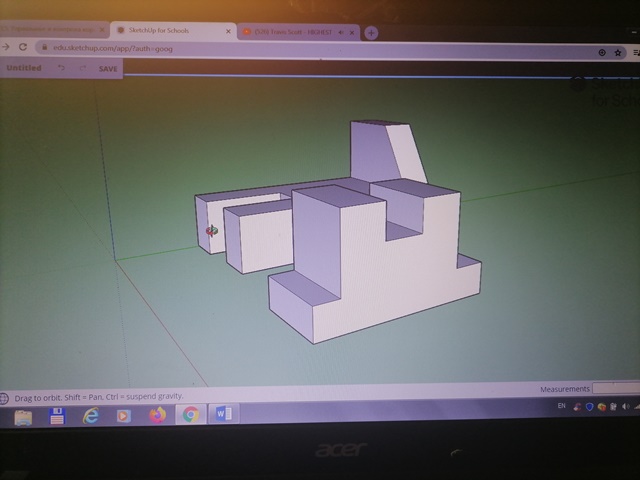640x480 pixels.
Task: Click the undo arrow icon
Action: click(x=61, y=68)
